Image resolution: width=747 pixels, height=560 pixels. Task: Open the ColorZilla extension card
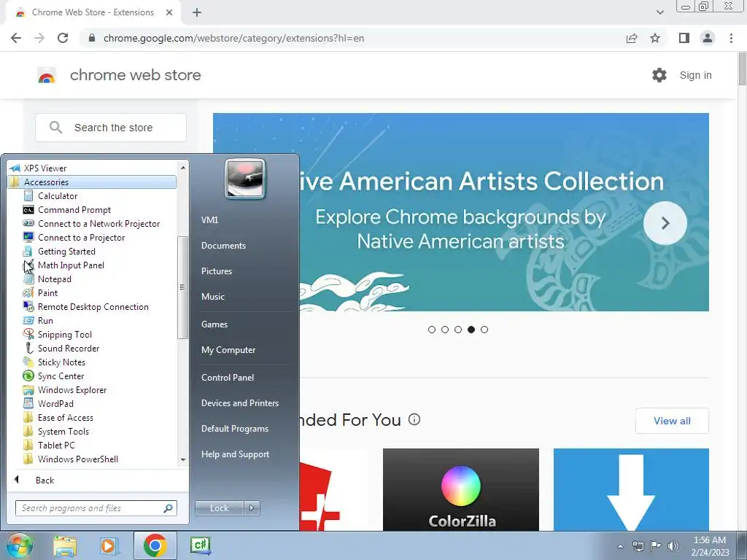tap(461, 489)
